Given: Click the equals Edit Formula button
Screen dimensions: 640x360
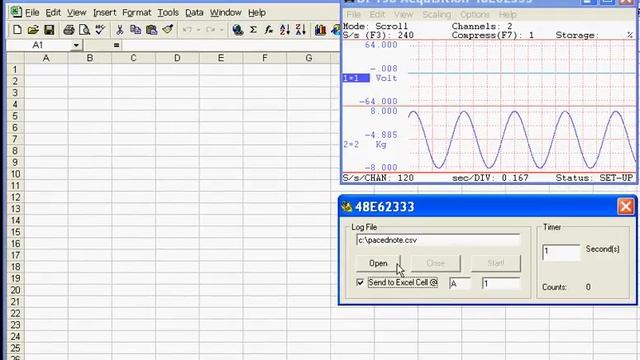Looking at the screenshot, I should [x=116, y=45].
